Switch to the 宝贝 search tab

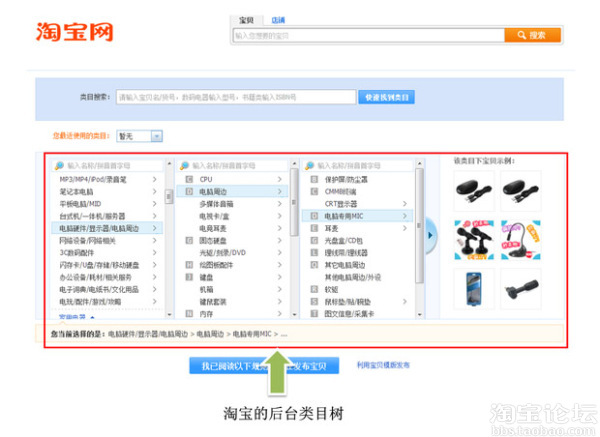pos(246,20)
